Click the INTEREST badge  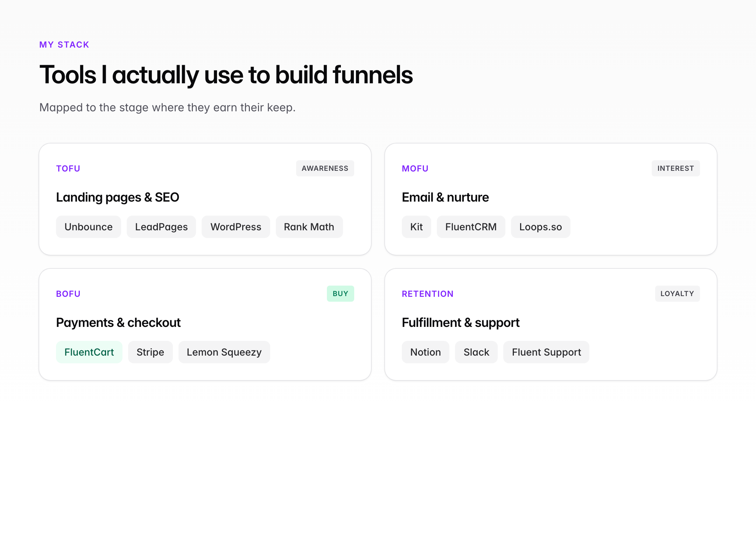tap(676, 168)
